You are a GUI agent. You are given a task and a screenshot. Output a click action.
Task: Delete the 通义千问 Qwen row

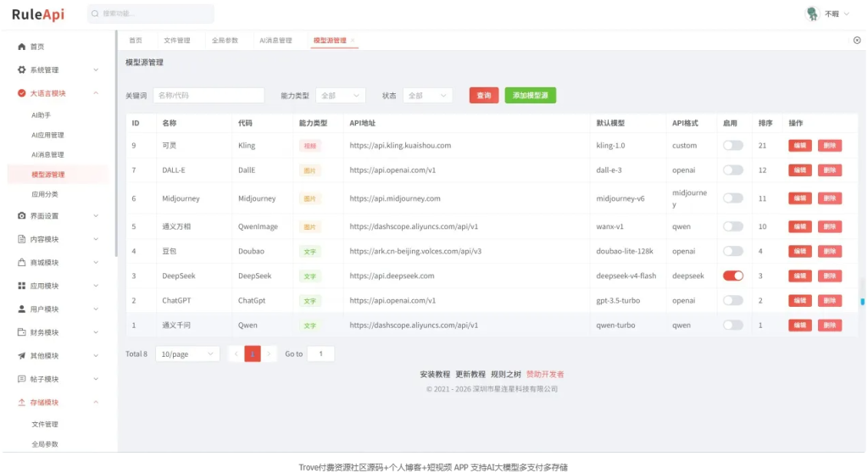click(x=830, y=326)
